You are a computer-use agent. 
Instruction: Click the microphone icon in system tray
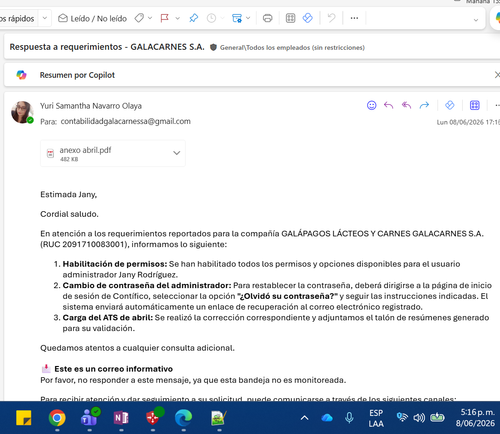[349, 418]
